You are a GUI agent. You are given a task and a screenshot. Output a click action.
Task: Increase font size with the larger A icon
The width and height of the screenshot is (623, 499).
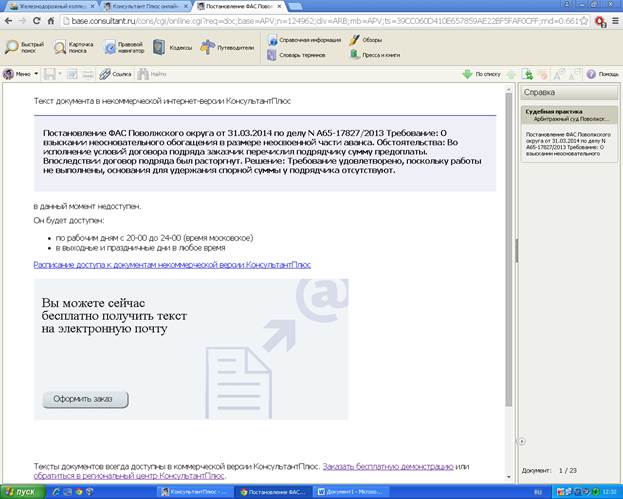(x=559, y=74)
